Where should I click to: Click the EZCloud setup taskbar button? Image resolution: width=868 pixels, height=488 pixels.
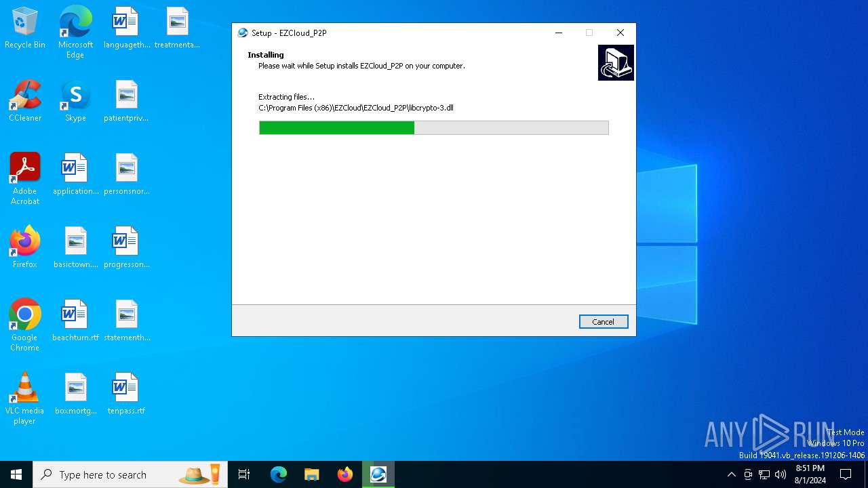pyautogui.click(x=378, y=474)
